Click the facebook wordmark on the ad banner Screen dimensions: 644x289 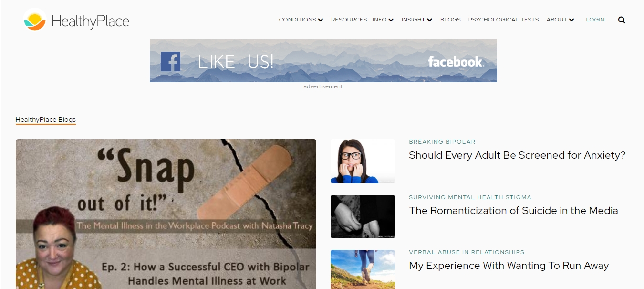tap(456, 62)
